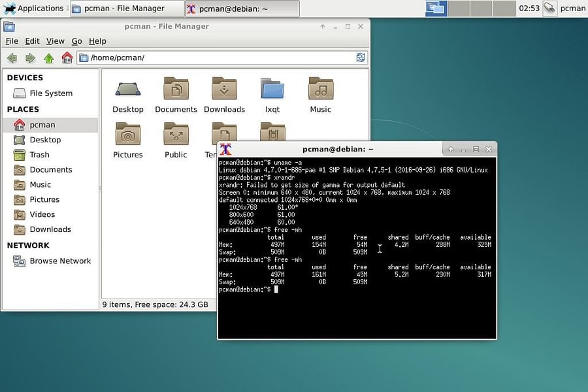
Task: Open the Go menu
Action: 76,41
